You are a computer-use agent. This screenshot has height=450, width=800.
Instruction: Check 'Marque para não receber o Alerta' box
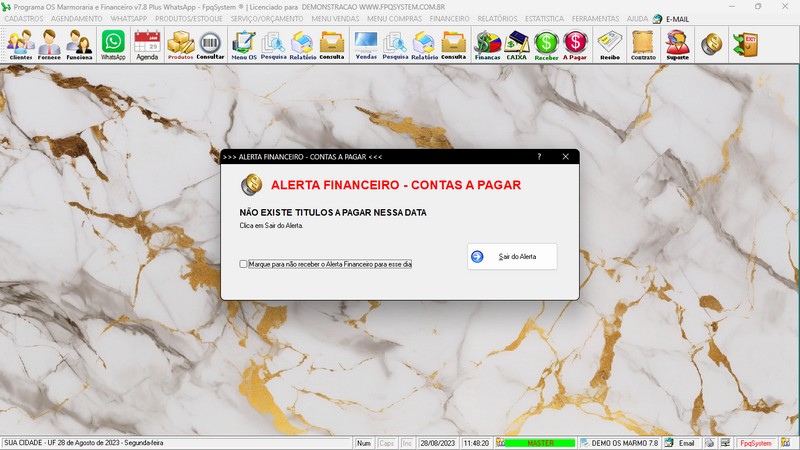243,264
